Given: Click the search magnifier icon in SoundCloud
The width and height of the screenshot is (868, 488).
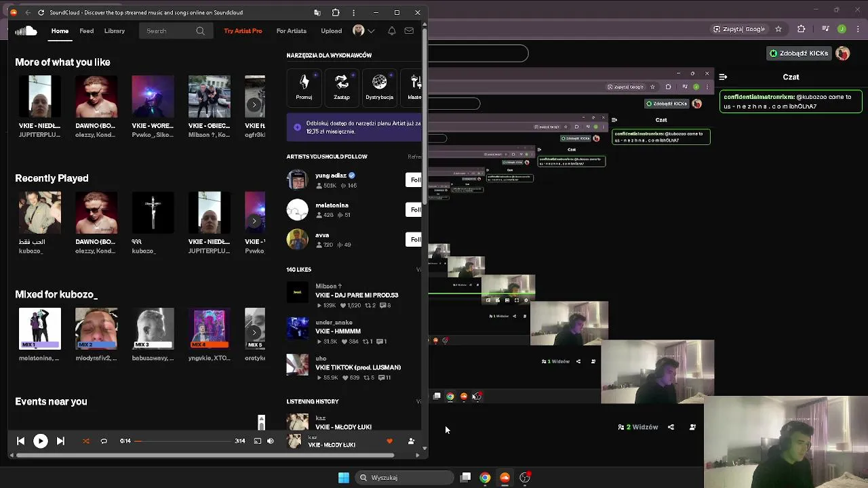Looking at the screenshot, I should point(200,31).
